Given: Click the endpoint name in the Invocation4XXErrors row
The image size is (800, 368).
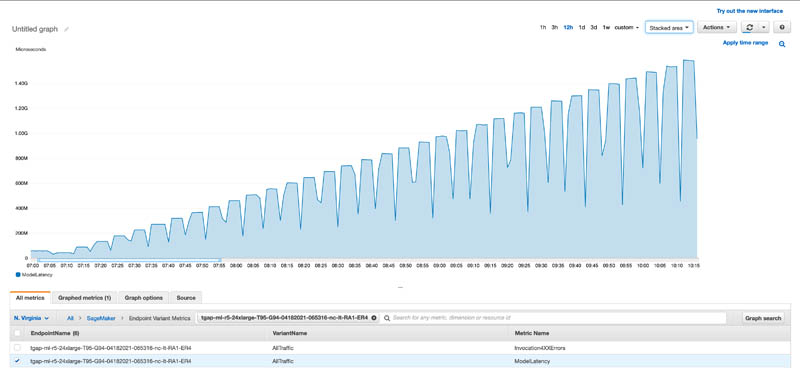Looking at the screenshot, I should pos(111,348).
